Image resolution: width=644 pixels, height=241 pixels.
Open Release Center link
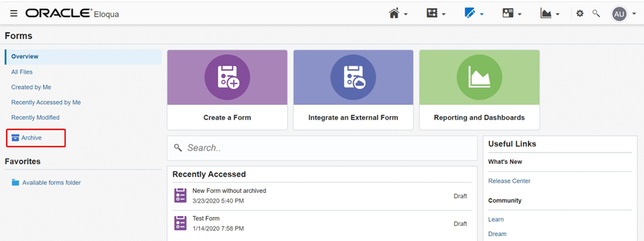point(509,181)
